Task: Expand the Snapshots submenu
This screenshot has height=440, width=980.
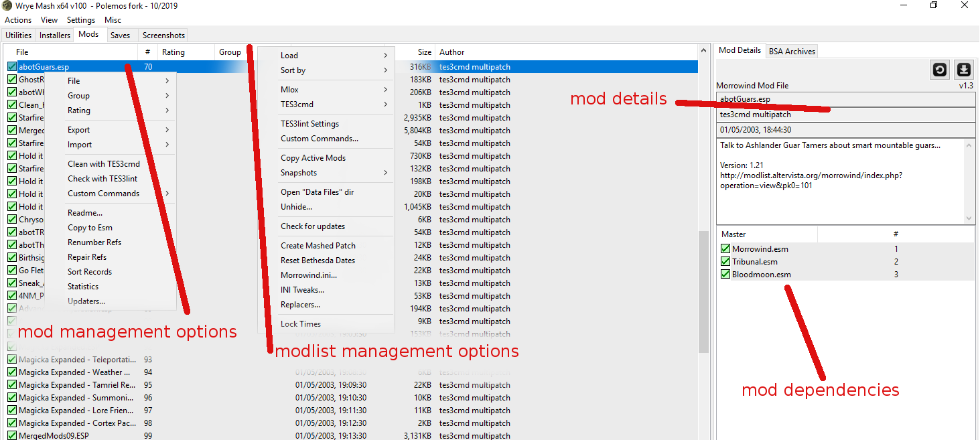Action: click(x=326, y=173)
